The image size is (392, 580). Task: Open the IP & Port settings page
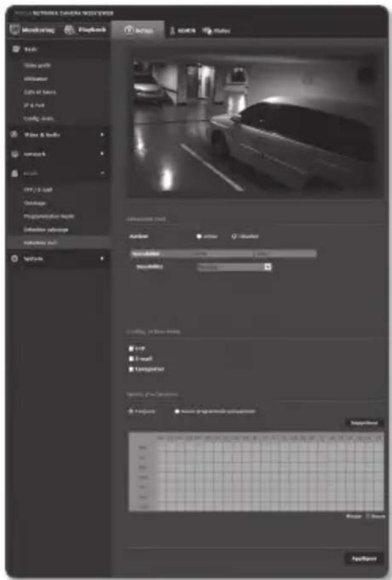click(34, 105)
